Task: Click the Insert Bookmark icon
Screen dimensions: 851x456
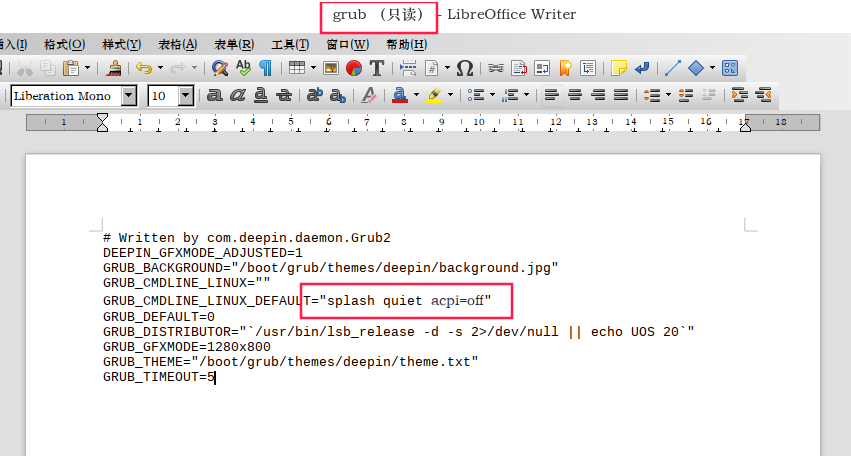Action: 565,68
